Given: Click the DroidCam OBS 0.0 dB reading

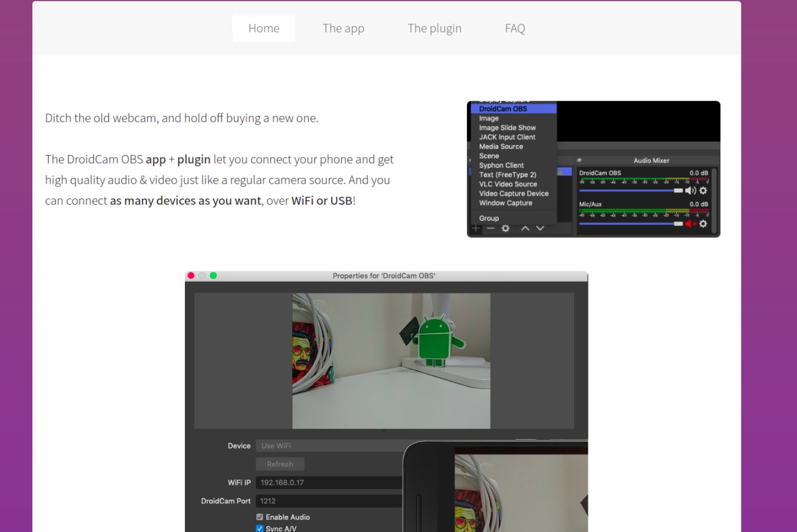Looking at the screenshot, I should pyautogui.click(x=699, y=173).
